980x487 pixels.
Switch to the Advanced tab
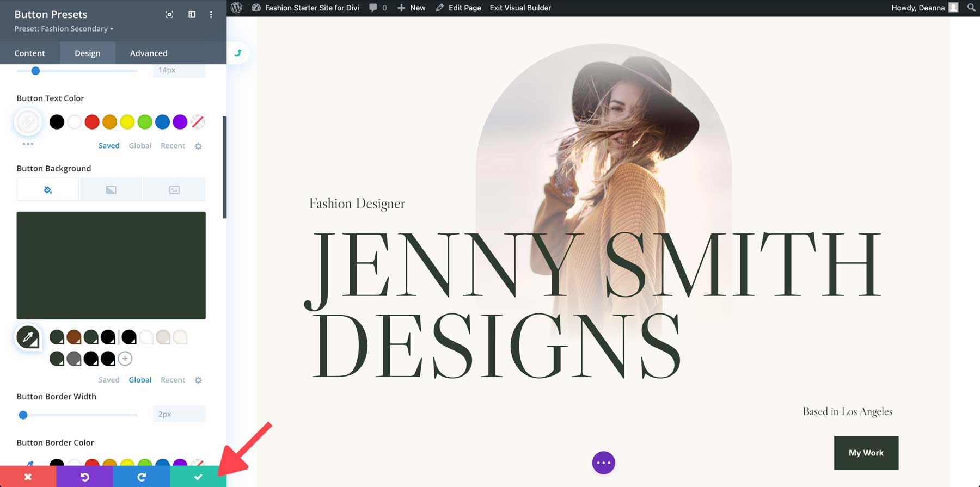pyautogui.click(x=149, y=53)
